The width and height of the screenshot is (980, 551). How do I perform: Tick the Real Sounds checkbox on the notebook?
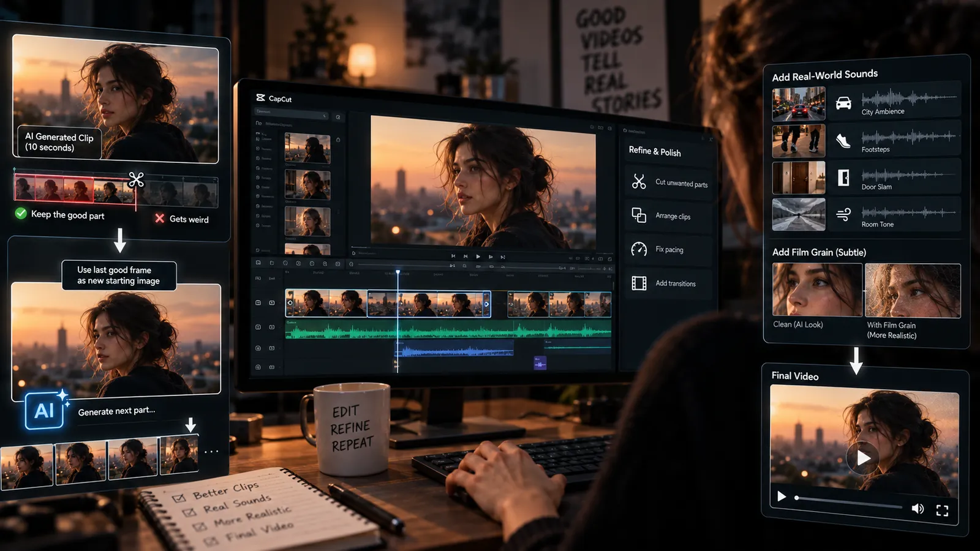[189, 512]
